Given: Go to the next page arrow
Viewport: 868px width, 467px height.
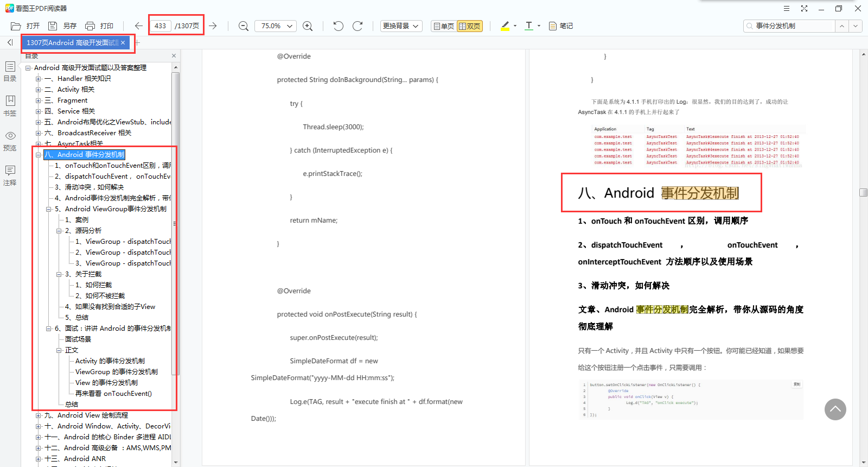Looking at the screenshot, I should [213, 26].
